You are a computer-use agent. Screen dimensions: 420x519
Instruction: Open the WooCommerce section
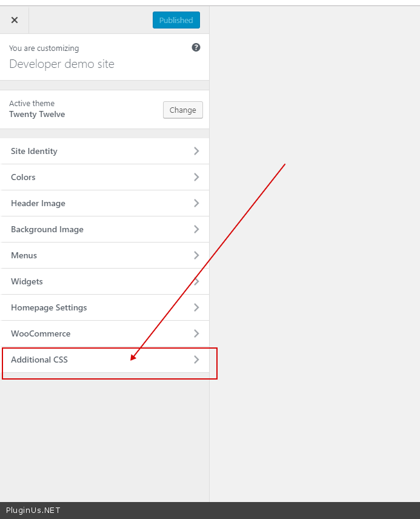41,333
